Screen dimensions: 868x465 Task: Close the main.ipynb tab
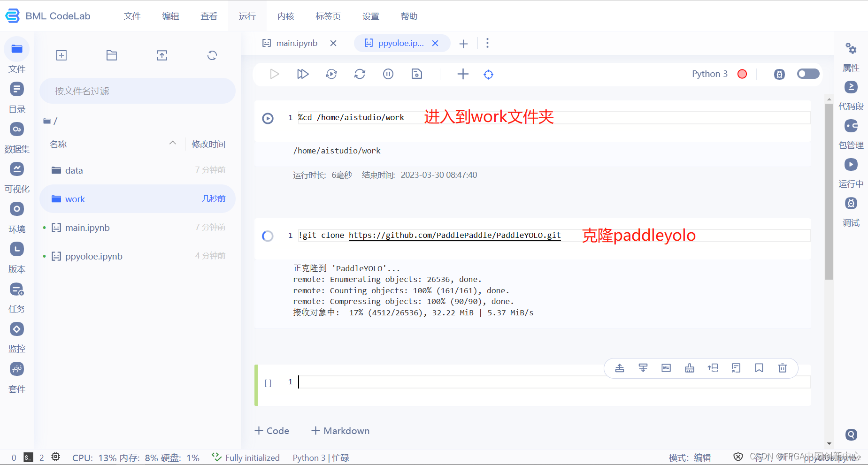[x=333, y=43]
